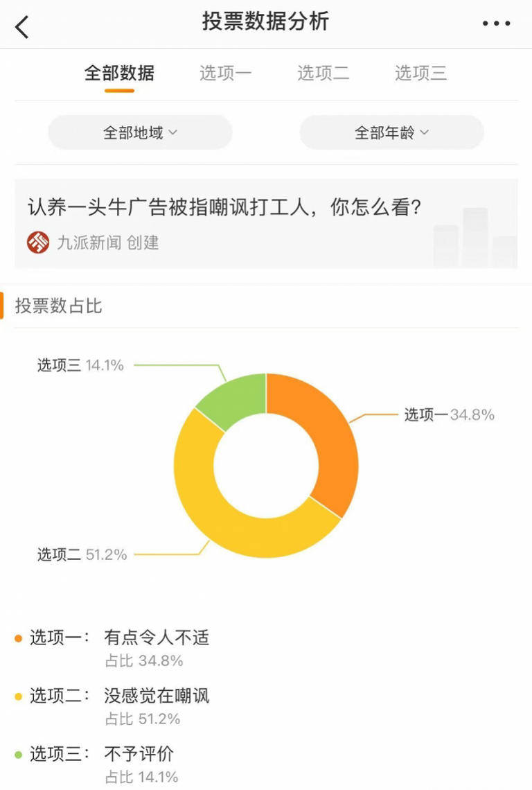This screenshot has width=532, height=790.
Task: Click the green dot beside 选项三 legend
Action: tap(19, 755)
